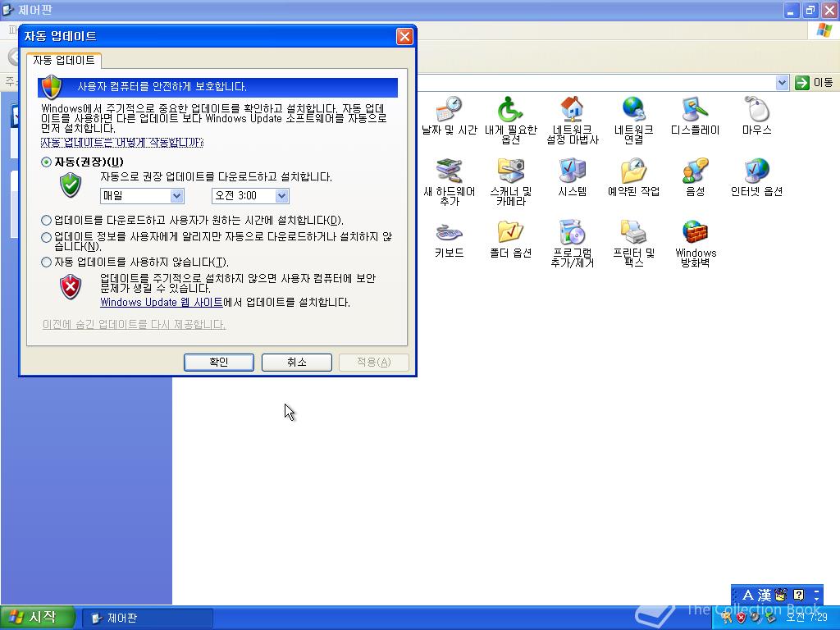840x630 pixels.
Task: Open the 음성 icon
Action: pos(696,177)
